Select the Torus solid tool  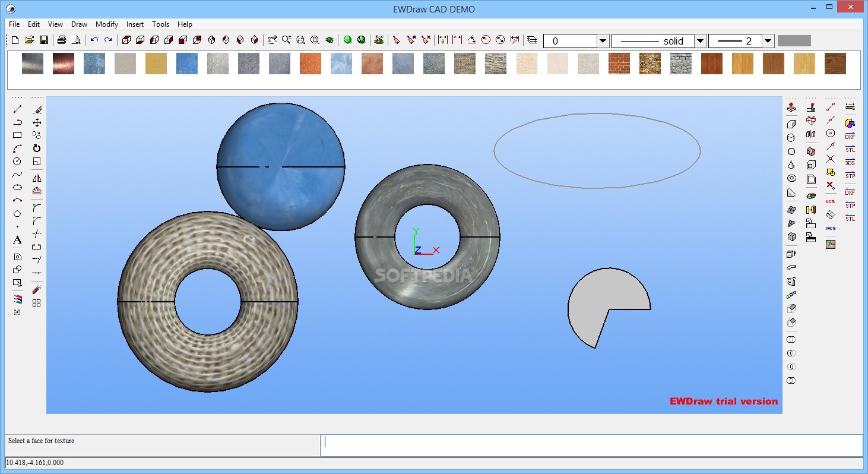791,178
